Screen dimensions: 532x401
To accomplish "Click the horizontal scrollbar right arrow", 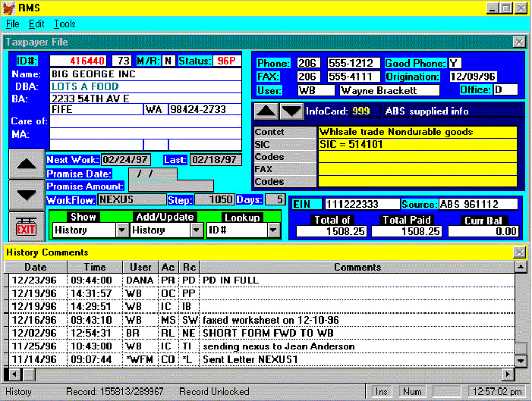I will tap(508, 374).
